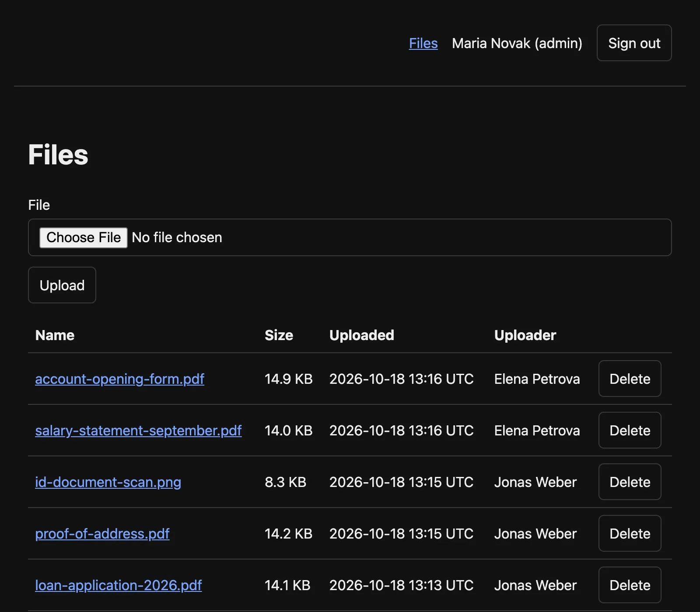Click the 14.1 KB size cell
Image resolution: width=700 pixels, height=612 pixels.
pos(287,585)
